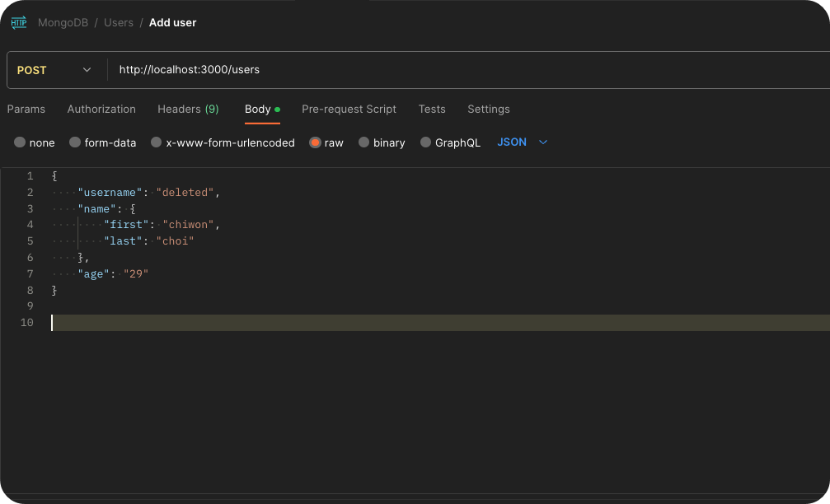
Task: Switch to the Params tab
Action: pyautogui.click(x=26, y=109)
